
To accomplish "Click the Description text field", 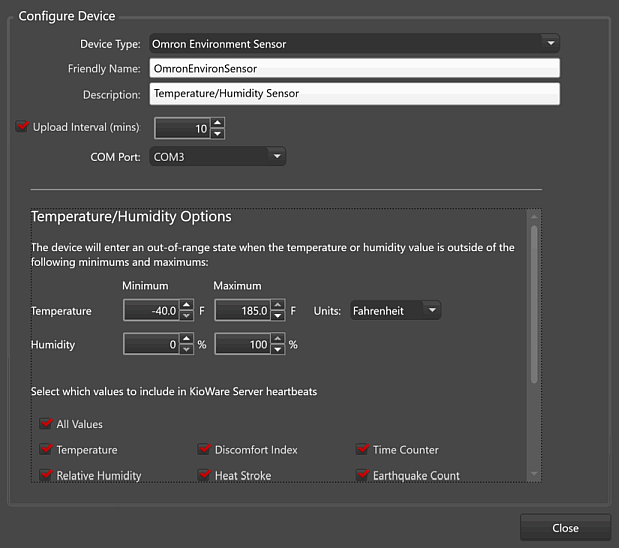I will [354, 94].
